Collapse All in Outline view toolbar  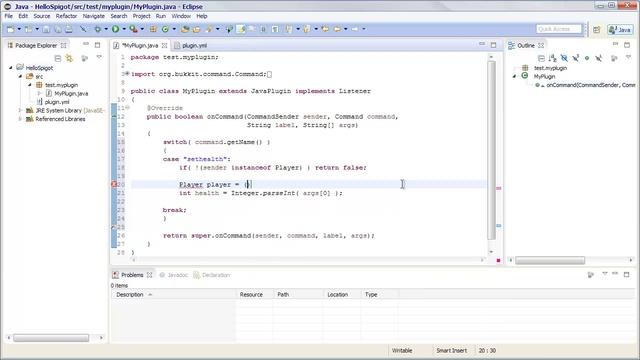tap(541, 58)
